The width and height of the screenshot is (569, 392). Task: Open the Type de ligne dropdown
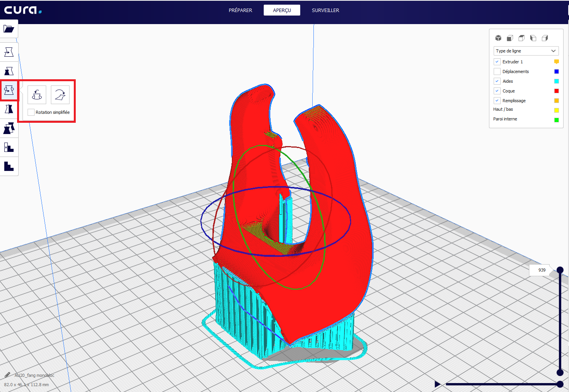tap(526, 51)
